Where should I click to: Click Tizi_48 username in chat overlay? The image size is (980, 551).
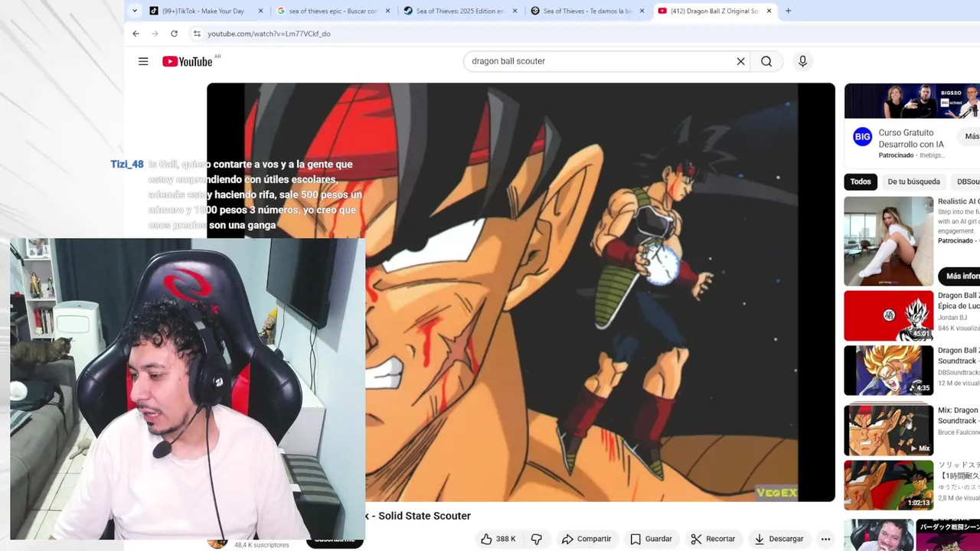pyautogui.click(x=127, y=165)
